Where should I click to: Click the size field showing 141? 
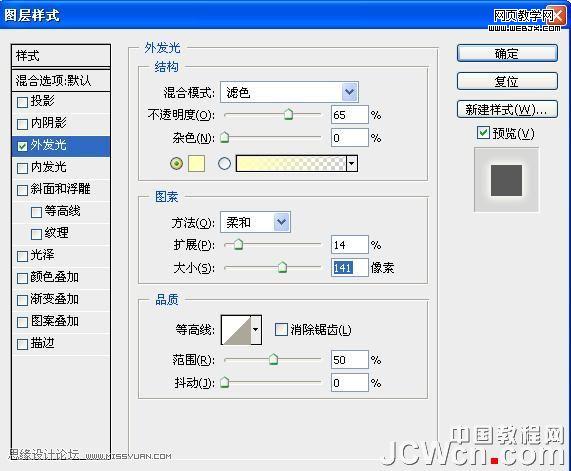point(350,268)
